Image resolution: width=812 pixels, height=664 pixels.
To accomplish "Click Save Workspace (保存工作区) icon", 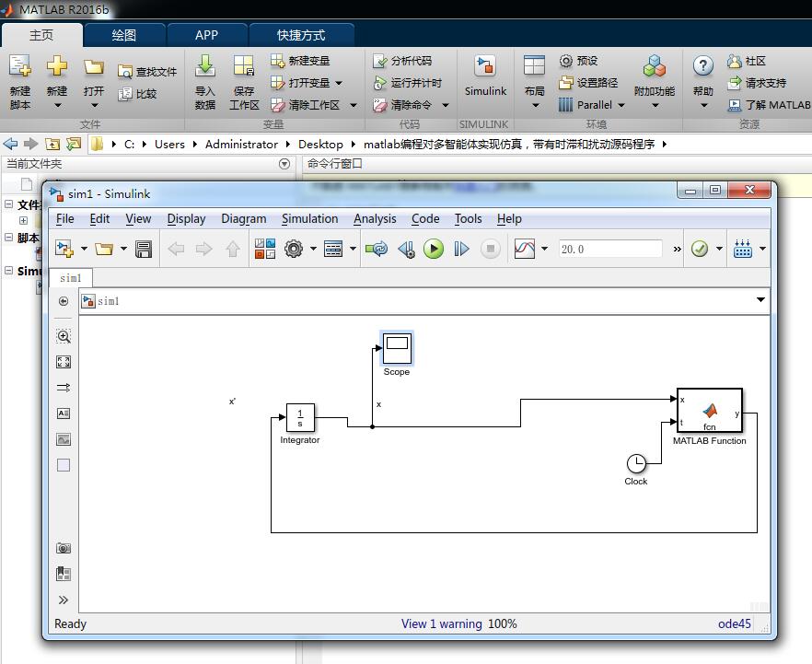I will coord(244,82).
